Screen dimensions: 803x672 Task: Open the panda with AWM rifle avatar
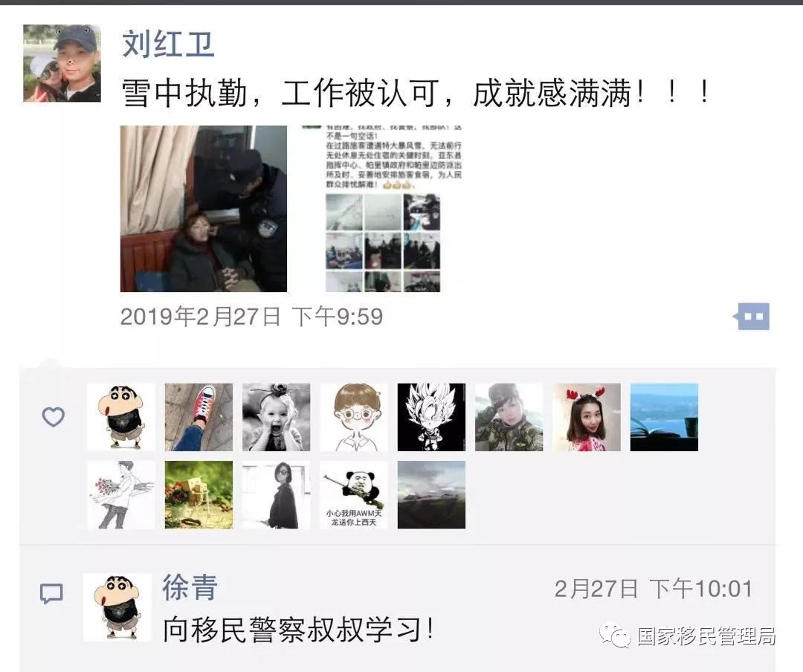[x=354, y=495]
